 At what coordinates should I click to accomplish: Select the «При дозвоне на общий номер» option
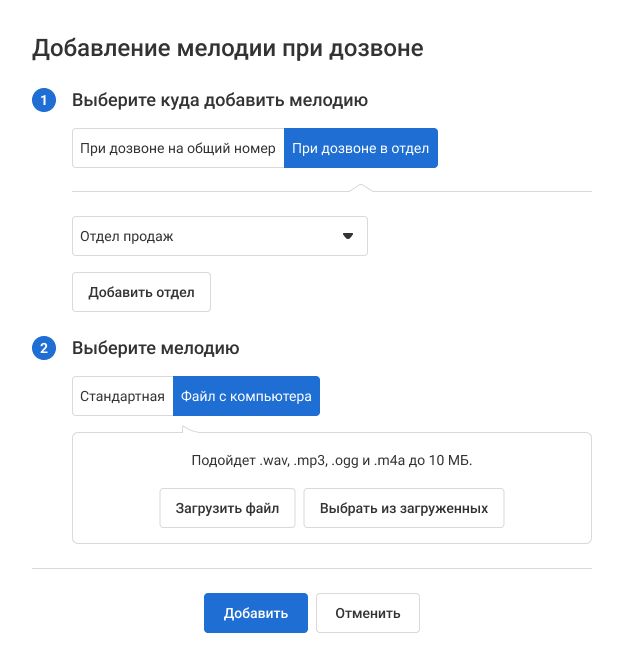click(178, 148)
